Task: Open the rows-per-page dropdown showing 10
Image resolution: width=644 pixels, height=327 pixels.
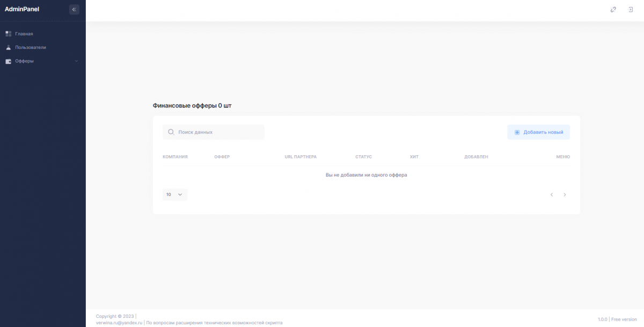Action: pos(174,194)
